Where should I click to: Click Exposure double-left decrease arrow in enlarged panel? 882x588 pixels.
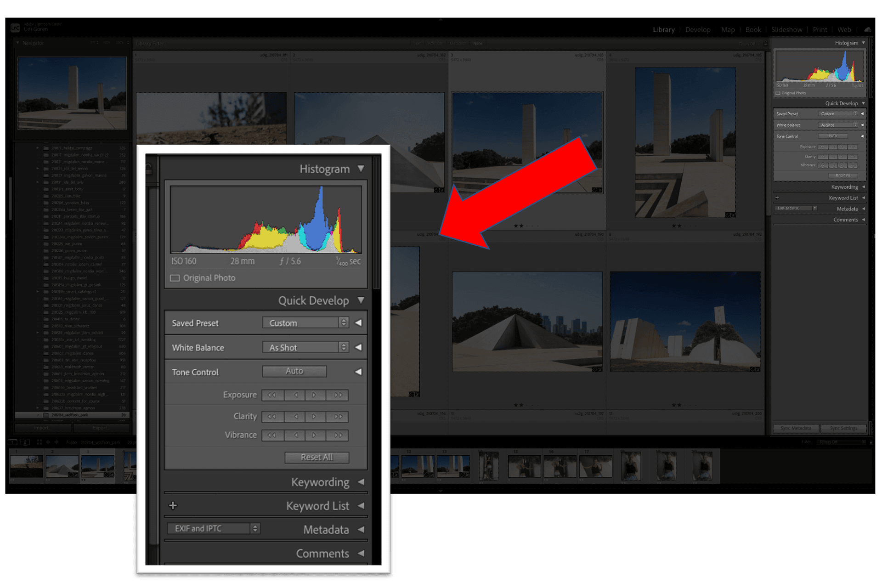tap(272, 395)
